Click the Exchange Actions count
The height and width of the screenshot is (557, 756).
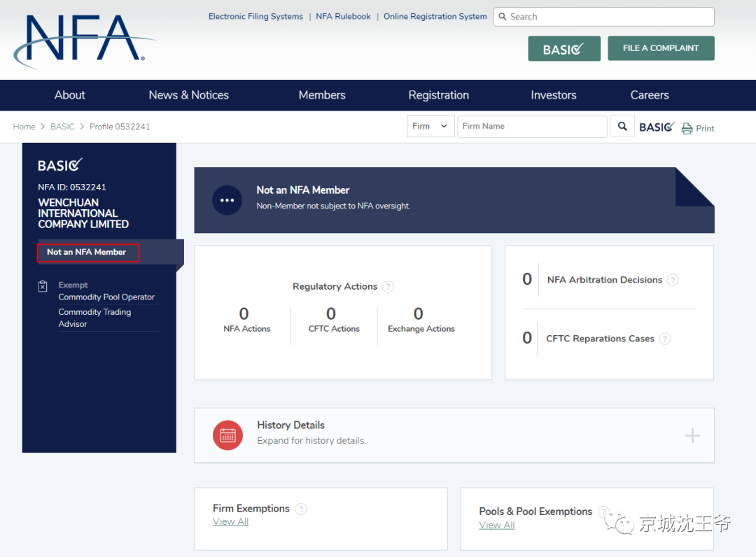[419, 313]
